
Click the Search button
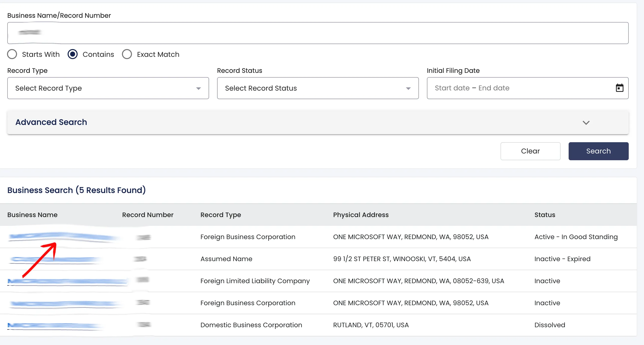coord(598,151)
